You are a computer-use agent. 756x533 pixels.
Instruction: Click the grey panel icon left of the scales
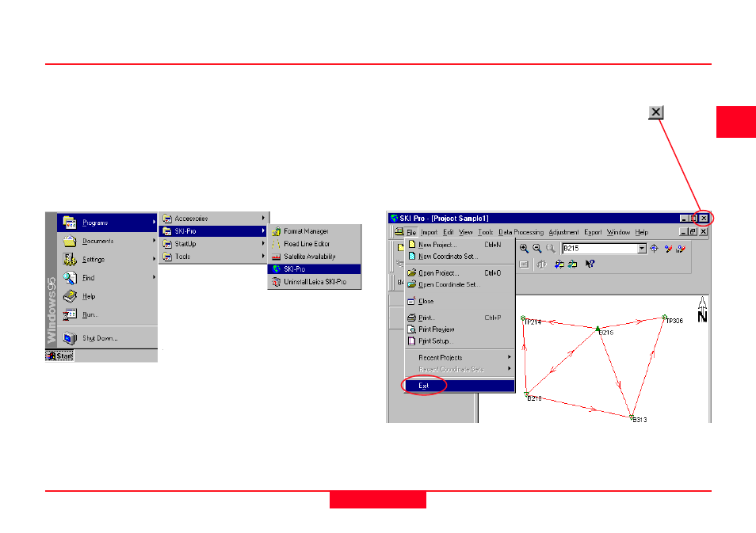524,264
